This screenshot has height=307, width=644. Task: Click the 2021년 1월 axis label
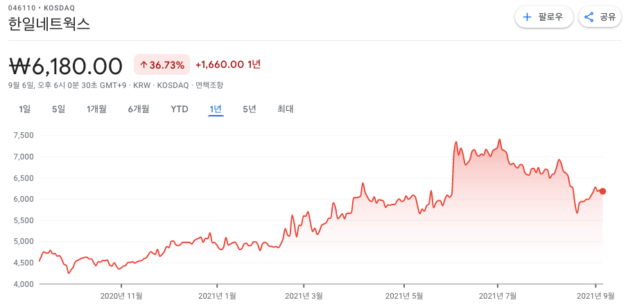(217, 295)
